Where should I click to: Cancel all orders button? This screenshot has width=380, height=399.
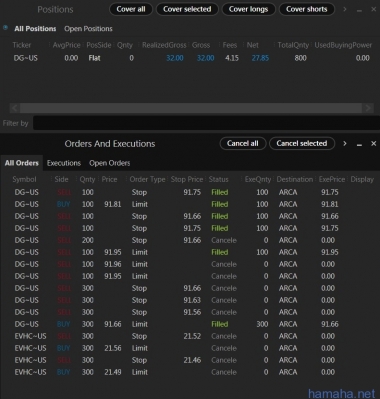click(243, 144)
